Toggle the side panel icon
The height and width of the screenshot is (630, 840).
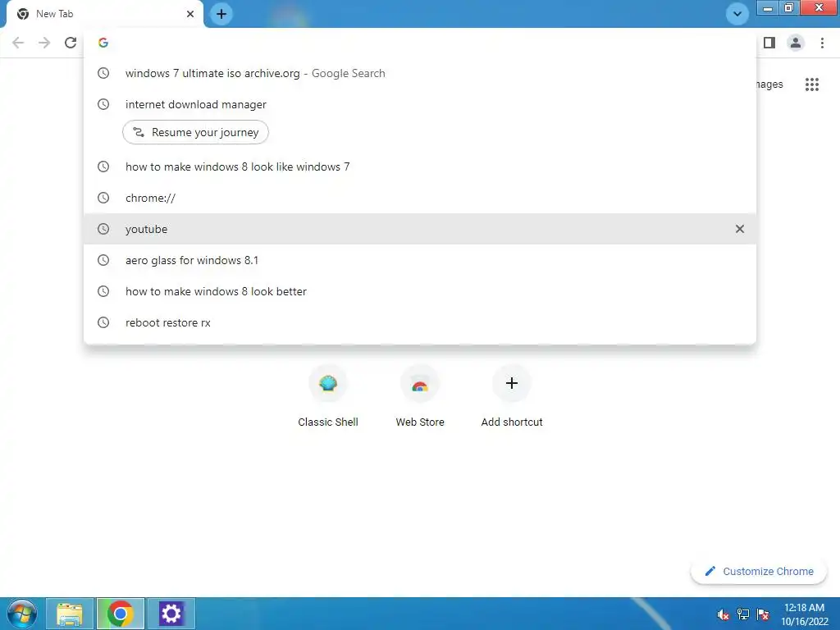[x=769, y=43]
